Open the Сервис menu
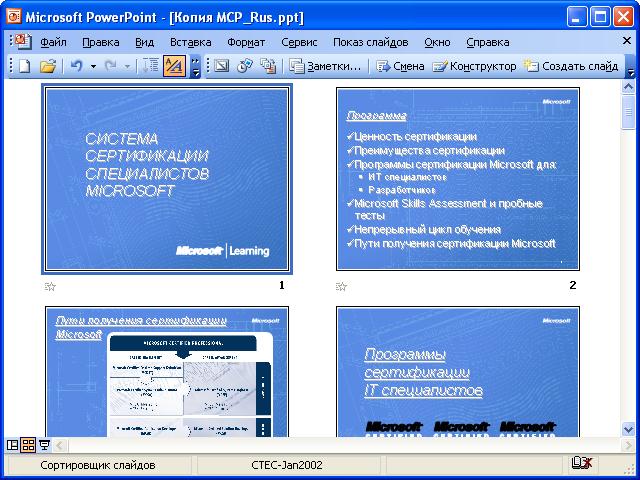Viewport: 640px width, 480px height. pos(299,42)
